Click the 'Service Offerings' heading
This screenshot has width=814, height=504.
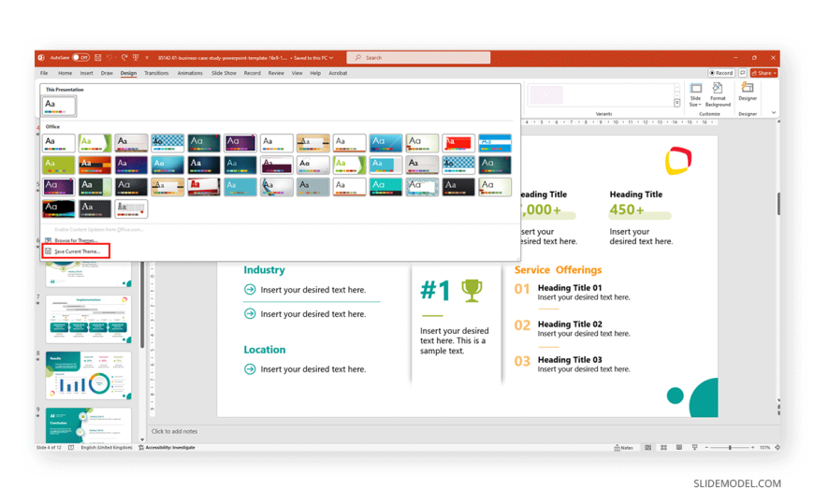pyautogui.click(x=558, y=270)
